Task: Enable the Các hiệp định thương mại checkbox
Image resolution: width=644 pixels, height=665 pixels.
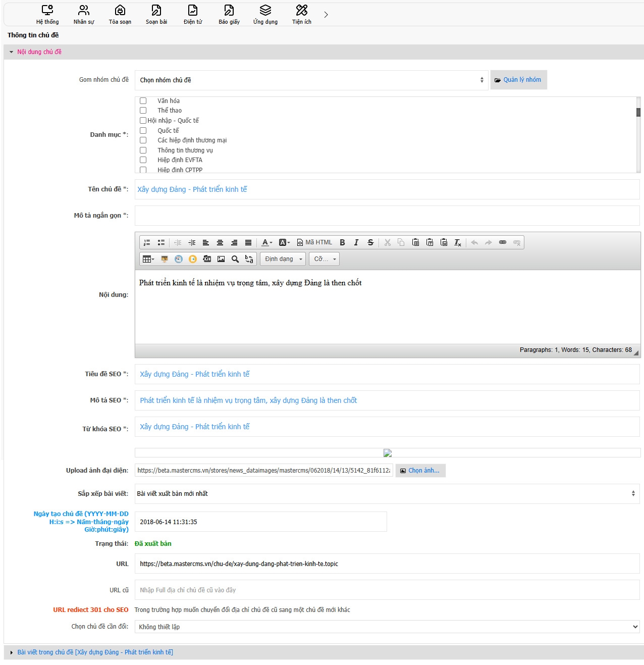Action: click(x=143, y=140)
